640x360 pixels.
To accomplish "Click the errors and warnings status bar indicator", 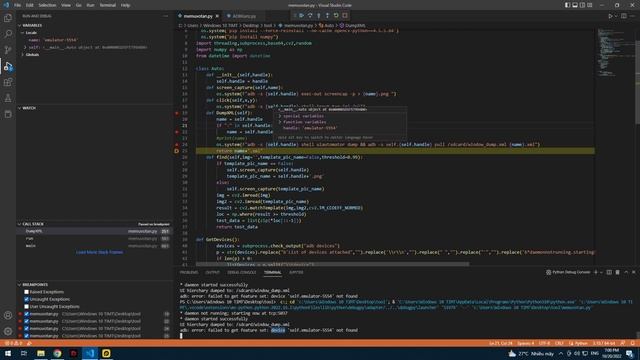I will pos(13,343).
